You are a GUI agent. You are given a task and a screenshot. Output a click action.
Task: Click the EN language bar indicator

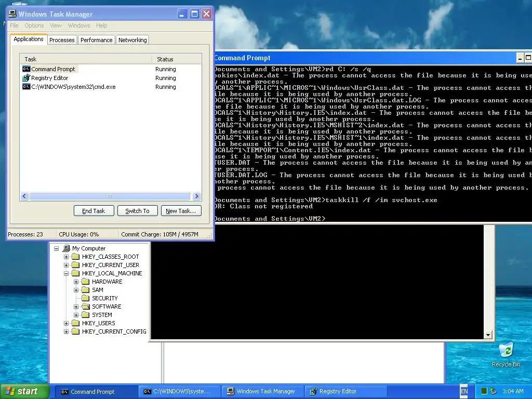point(464,391)
